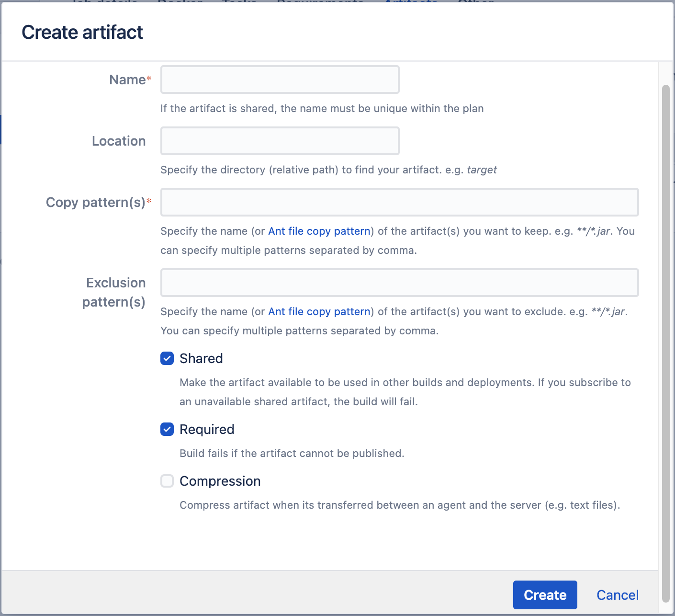
Task: Click the dialog's vertical scrollbar
Action: [x=665, y=335]
